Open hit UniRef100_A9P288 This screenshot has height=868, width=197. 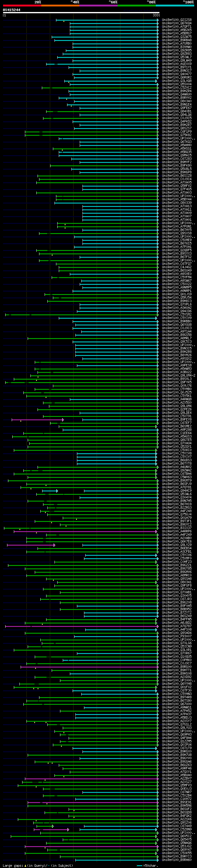pyautogui.click(x=176, y=430)
